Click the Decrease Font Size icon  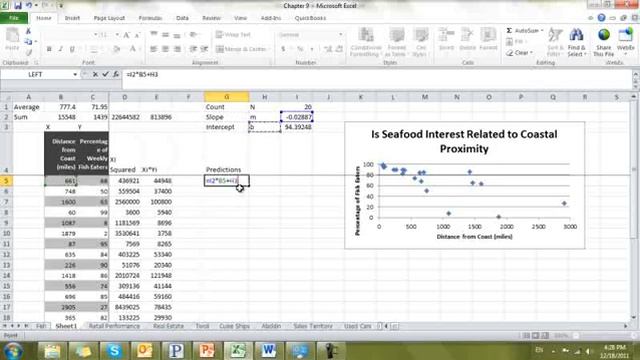137,35
